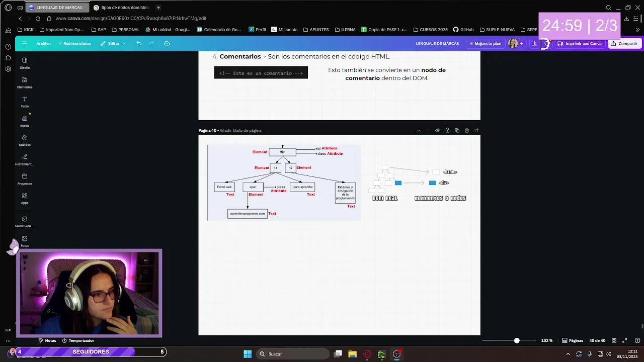Screen dimensions: 644x362
Task: Open the Subidos uploads panel
Action: [25, 140]
